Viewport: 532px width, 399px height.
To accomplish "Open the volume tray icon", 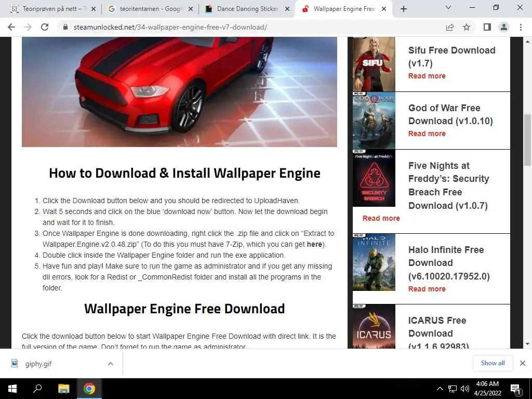I will [x=465, y=389].
